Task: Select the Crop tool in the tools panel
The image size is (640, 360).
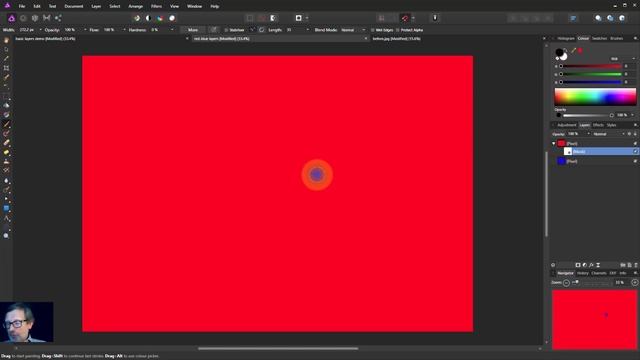Action: coord(6,68)
